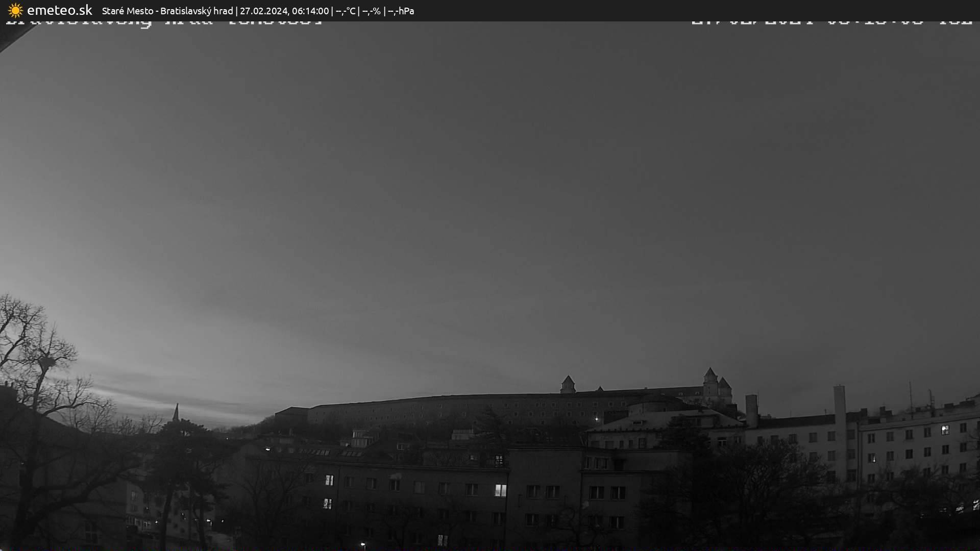Click the partially faded timestamp overlay text

tap(832, 21)
